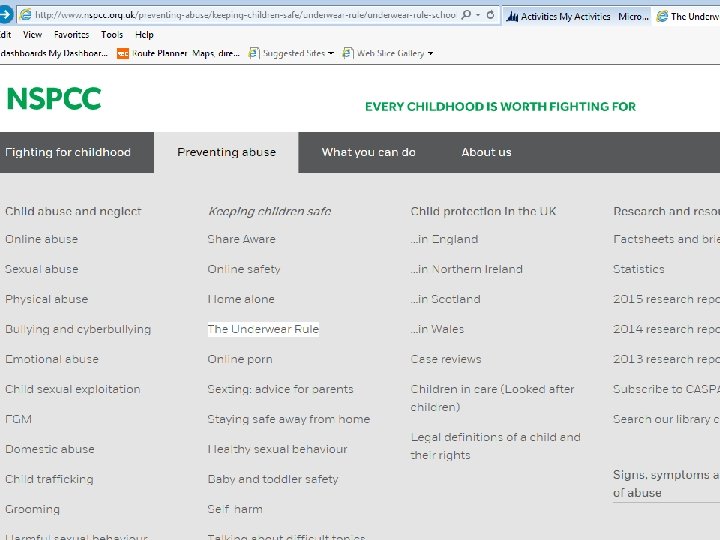Open Statistics link
Screen dimensions: 720x540
pos(639,269)
